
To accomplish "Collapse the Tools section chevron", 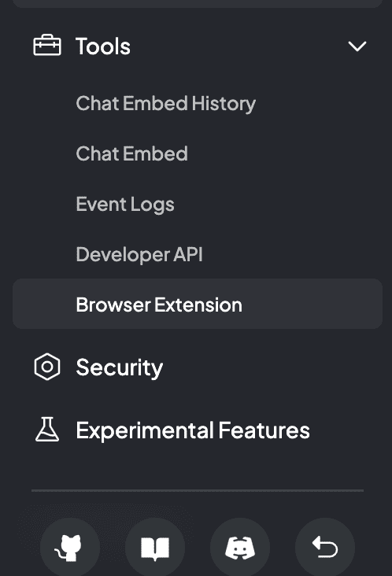I will tap(357, 46).
